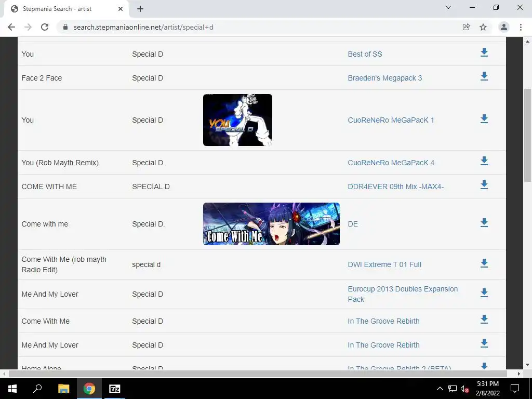This screenshot has height=399, width=532.
Task: Click the vertical scrollbar thumb
Action: point(528,135)
